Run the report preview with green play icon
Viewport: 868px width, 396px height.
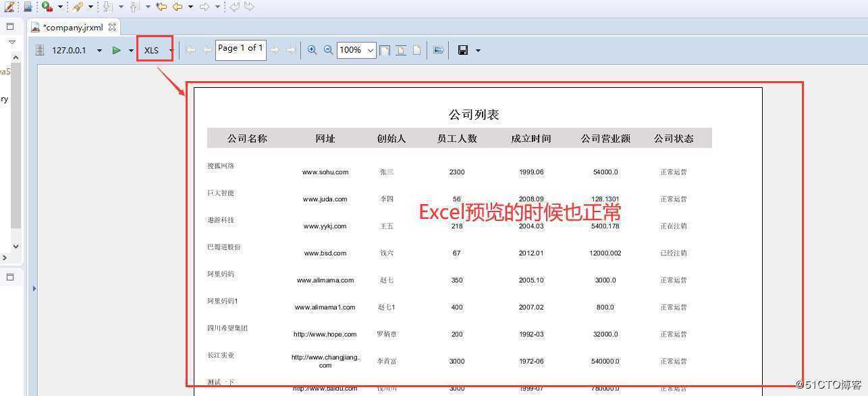[x=115, y=49]
